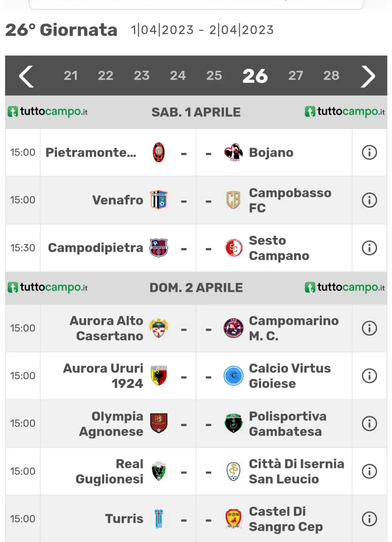Image resolution: width=392 pixels, height=542 pixels.
Task: Click info icon on Campodipietra row
Action: pyautogui.click(x=369, y=248)
